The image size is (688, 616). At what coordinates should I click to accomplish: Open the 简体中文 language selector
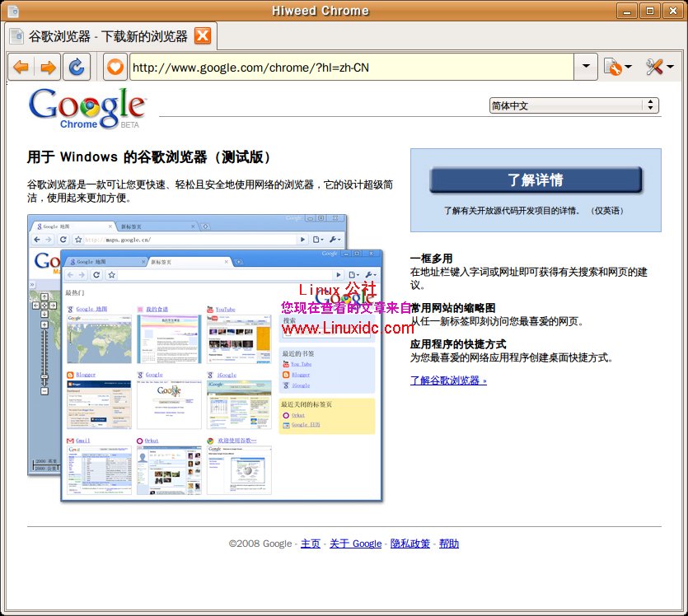coord(574,105)
